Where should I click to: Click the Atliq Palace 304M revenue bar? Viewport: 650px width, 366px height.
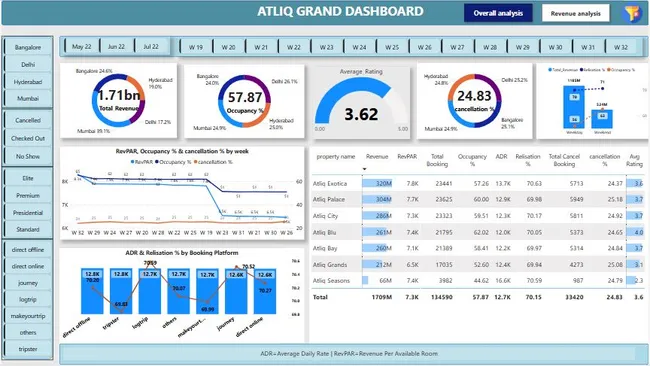coord(376,199)
